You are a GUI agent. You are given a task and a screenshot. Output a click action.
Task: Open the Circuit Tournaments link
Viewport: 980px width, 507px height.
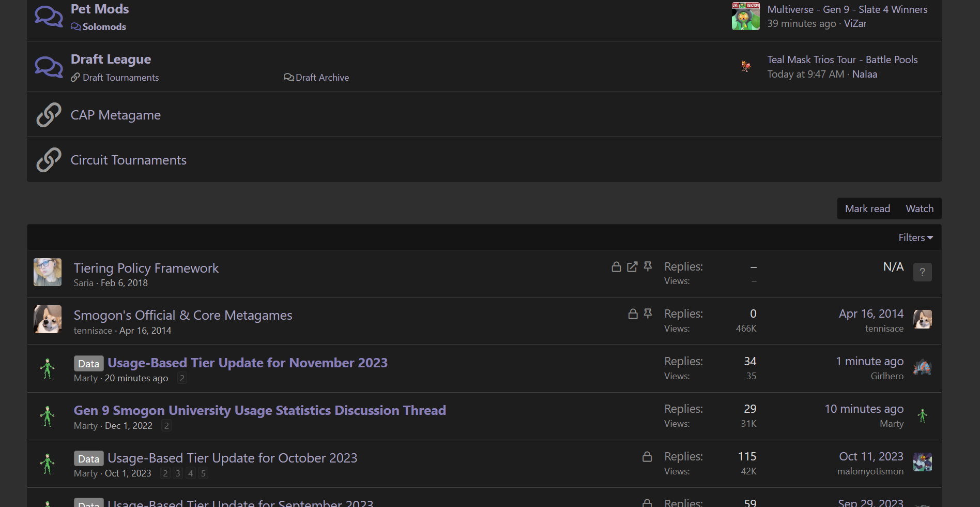pos(128,160)
